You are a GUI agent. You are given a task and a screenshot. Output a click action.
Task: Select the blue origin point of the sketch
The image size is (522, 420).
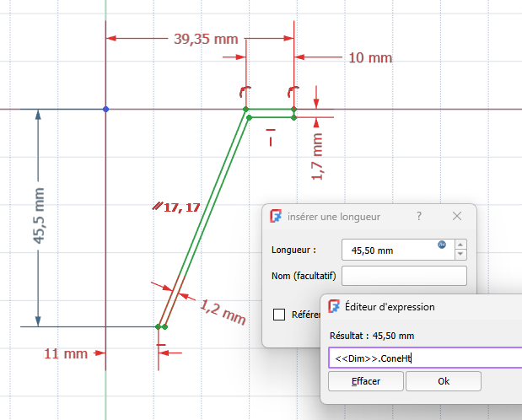click(105, 110)
